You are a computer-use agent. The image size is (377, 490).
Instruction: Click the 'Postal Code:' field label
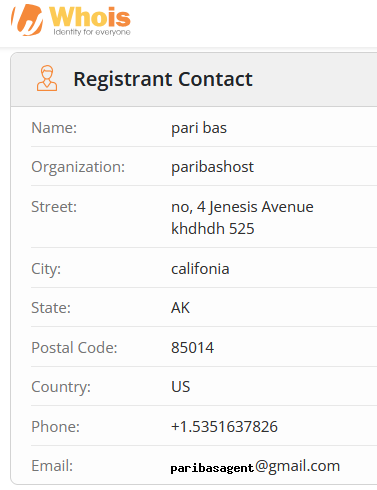74,348
